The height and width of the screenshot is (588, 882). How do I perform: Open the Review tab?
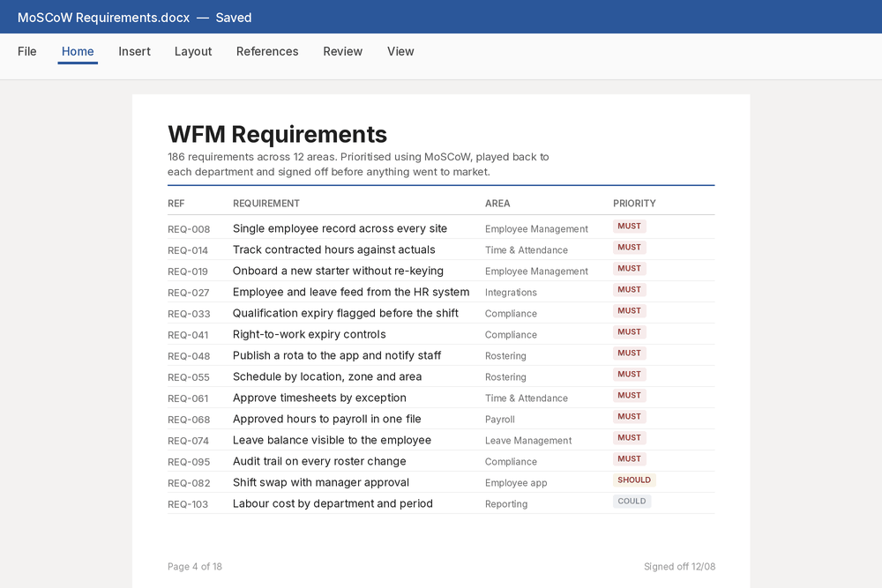(x=342, y=51)
